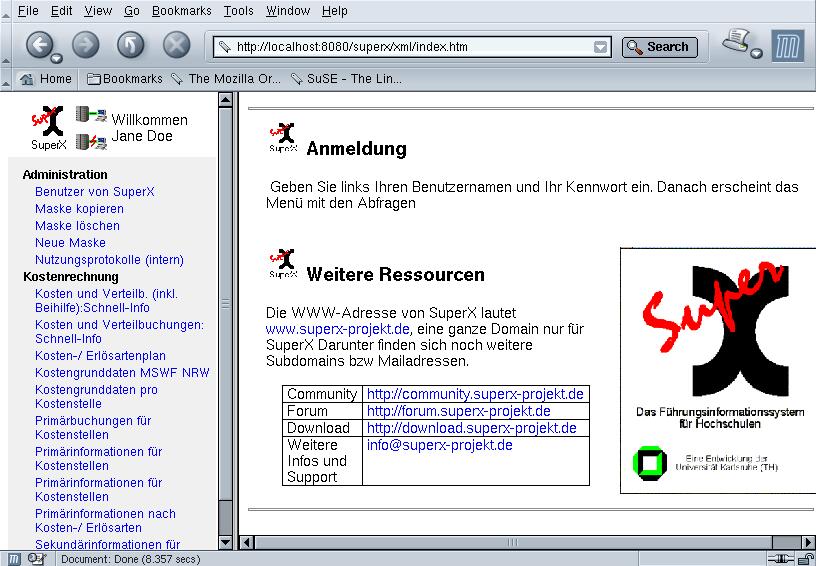The width and height of the screenshot is (816, 566).
Task: Click the Mozilla throbber logo icon
Action: coord(788,46)
